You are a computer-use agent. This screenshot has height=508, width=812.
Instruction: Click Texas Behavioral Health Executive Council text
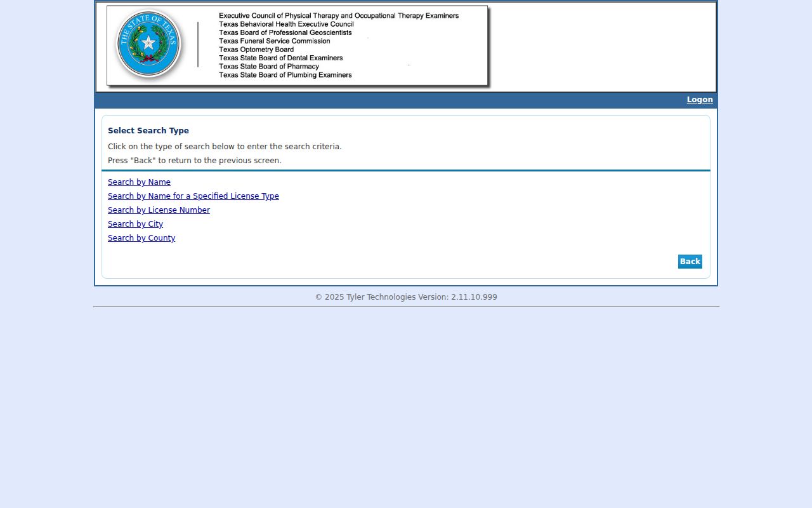(x=286, y=24)
